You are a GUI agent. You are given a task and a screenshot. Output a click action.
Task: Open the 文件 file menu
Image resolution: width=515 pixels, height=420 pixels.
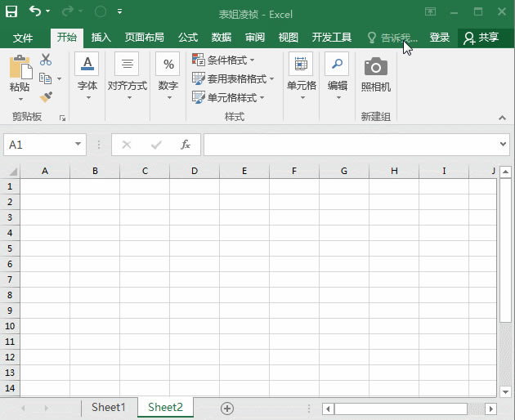pyautogui.click(x=23, y=38)
